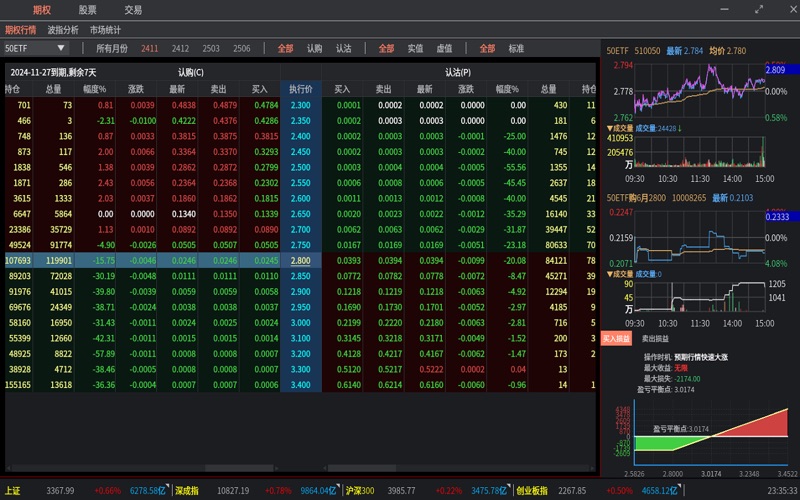Select the 2412 expiry month filter
The height and width of the screenshot is (500, 800).
pyautogui.click(x=180, y=48)
